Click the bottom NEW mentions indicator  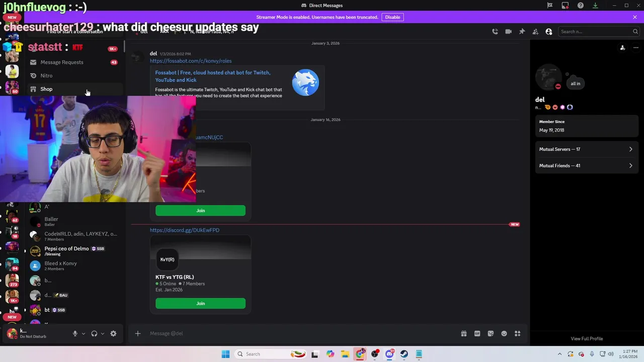[x=12, y=317]
